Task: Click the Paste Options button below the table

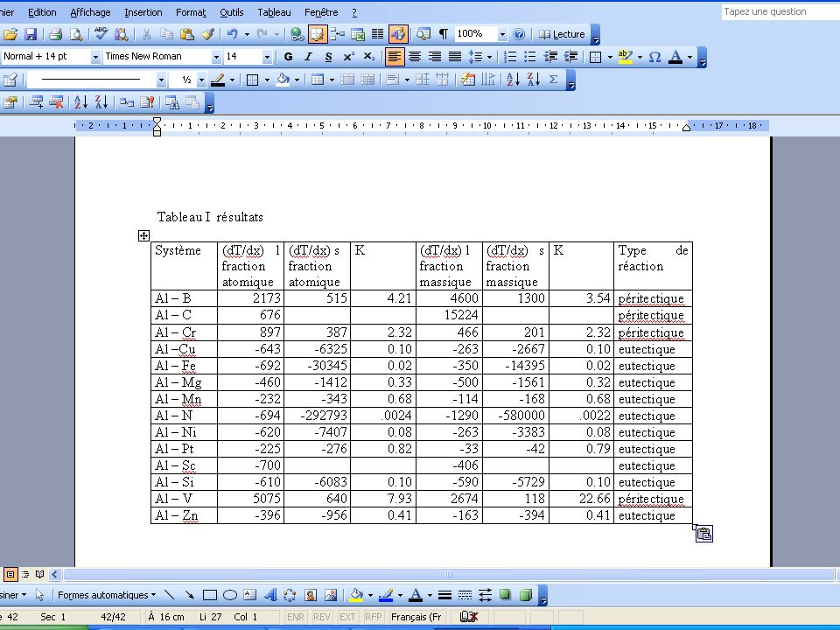Action: pyautogui.click(x=703, y=534)
